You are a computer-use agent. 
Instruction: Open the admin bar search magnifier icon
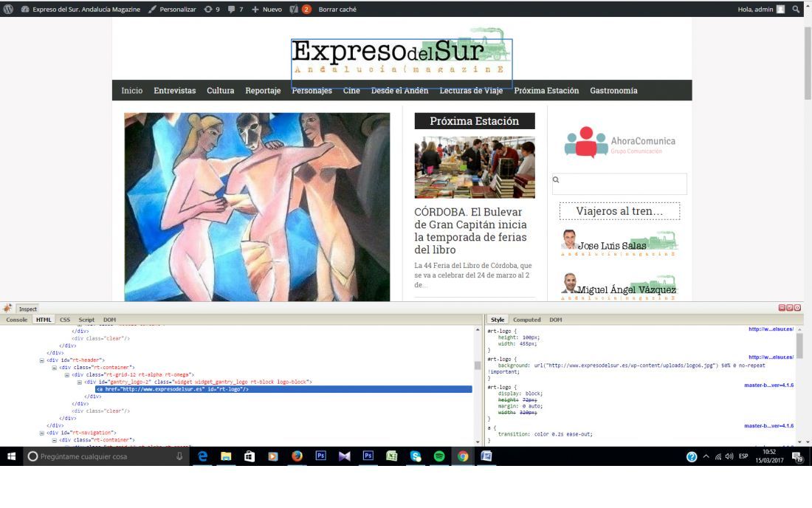coord(796,9)
